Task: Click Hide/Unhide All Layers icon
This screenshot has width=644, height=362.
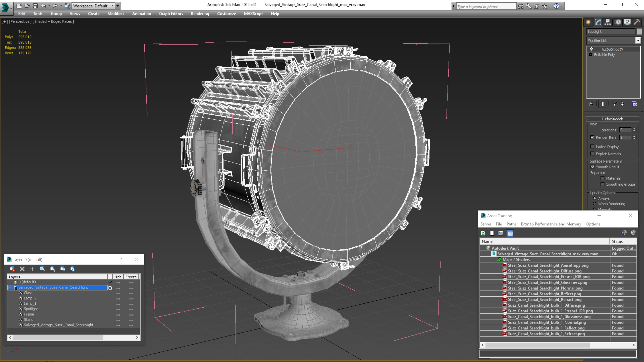Action: [x=63, y=269]
